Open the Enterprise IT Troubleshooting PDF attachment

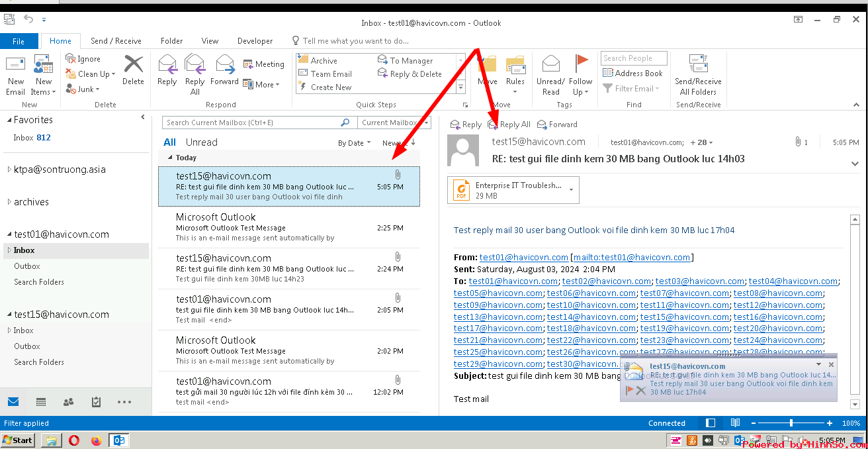pyautogui.click(x=513, y=190)
